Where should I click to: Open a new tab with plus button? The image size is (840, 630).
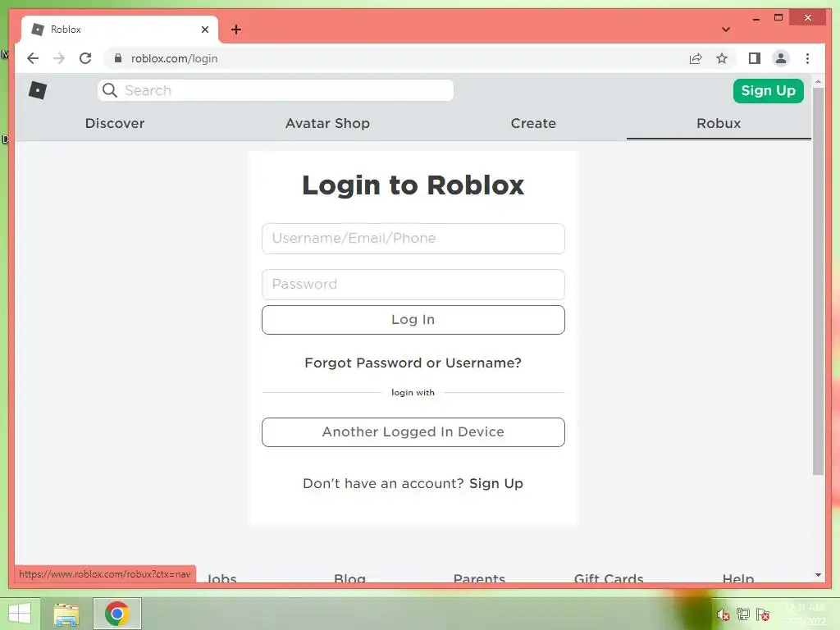(x=235, y=30)
